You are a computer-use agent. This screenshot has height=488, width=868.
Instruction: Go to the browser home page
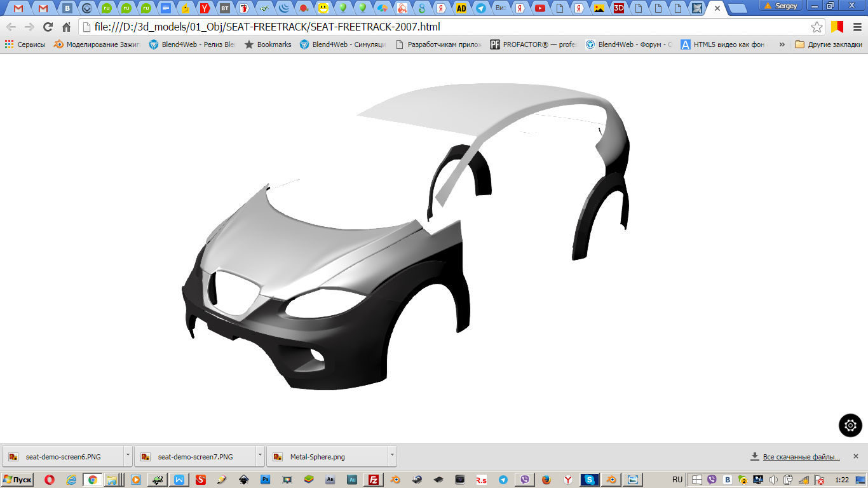pyautogui.click(x=66, y=27)
